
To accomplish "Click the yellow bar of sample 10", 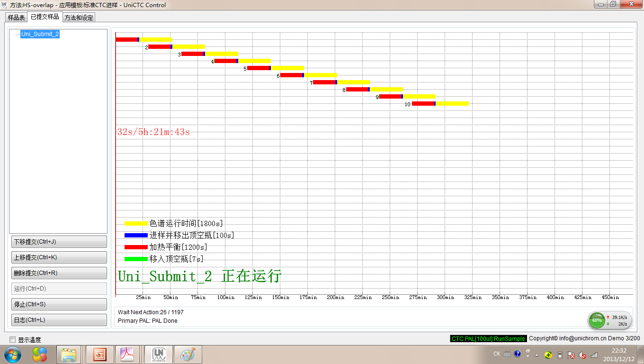I will point(452,104).
